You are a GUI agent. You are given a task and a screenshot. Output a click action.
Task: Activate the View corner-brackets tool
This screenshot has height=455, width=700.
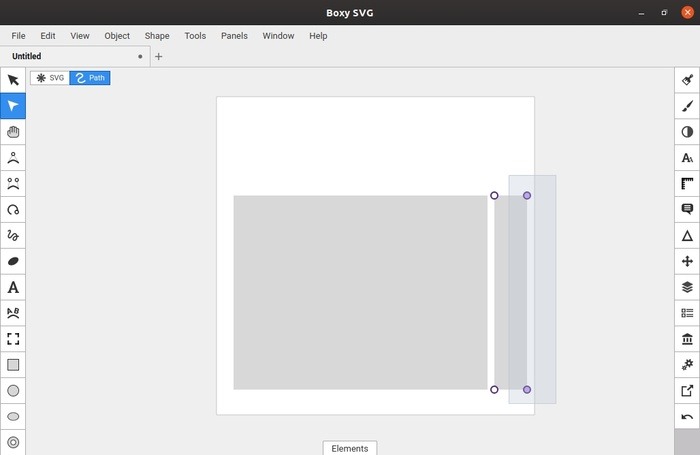pyautogui.click(x=13, y=339)
